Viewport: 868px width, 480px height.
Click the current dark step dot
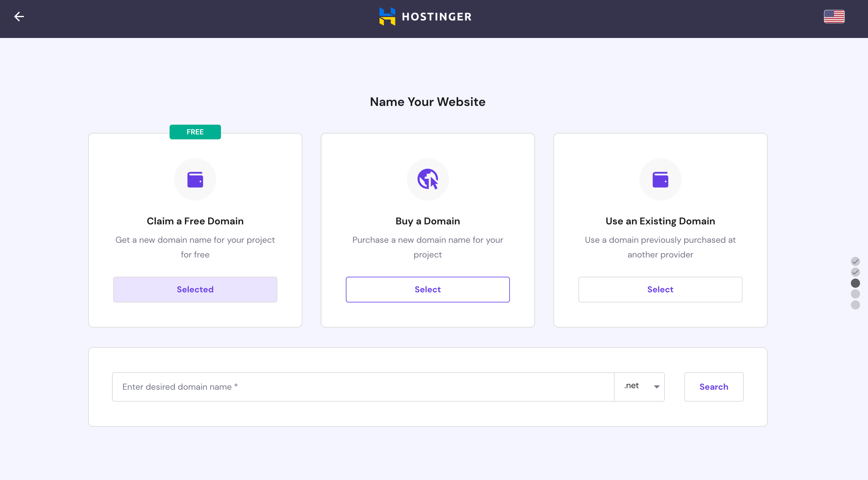point(855,283)
